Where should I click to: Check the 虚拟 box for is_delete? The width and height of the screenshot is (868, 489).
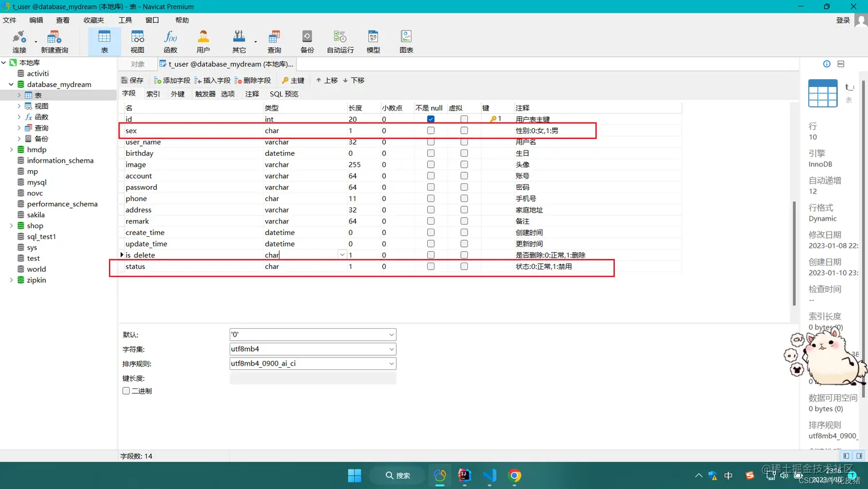point(464,255)
